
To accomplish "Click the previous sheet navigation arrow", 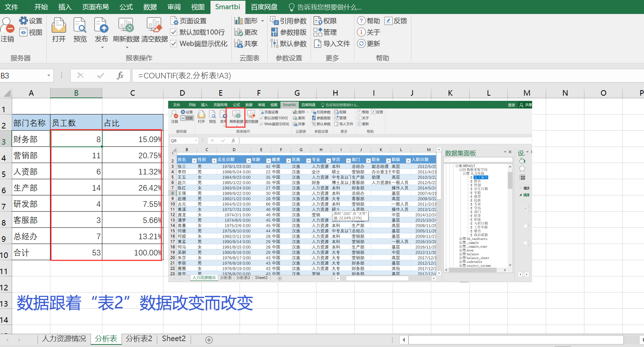I will coord(7,340).
